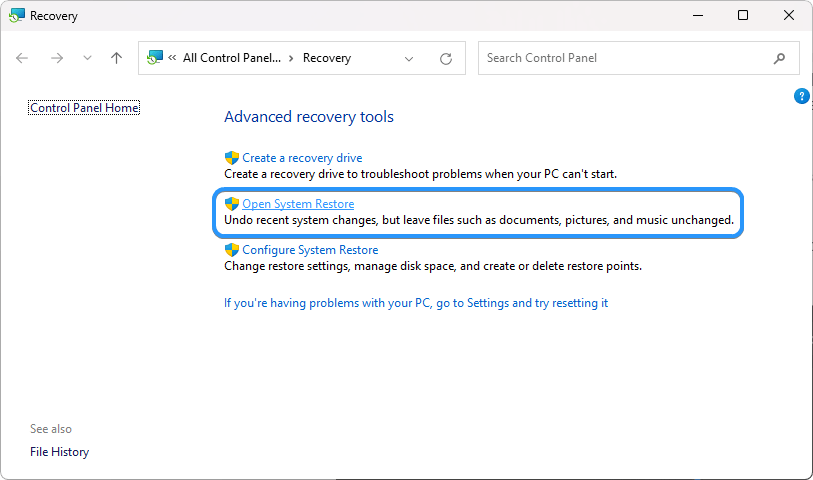The width and height of the screenshot is (813, 480).
Task: Go up one level with the Up arrow
Action: (117, 58)
